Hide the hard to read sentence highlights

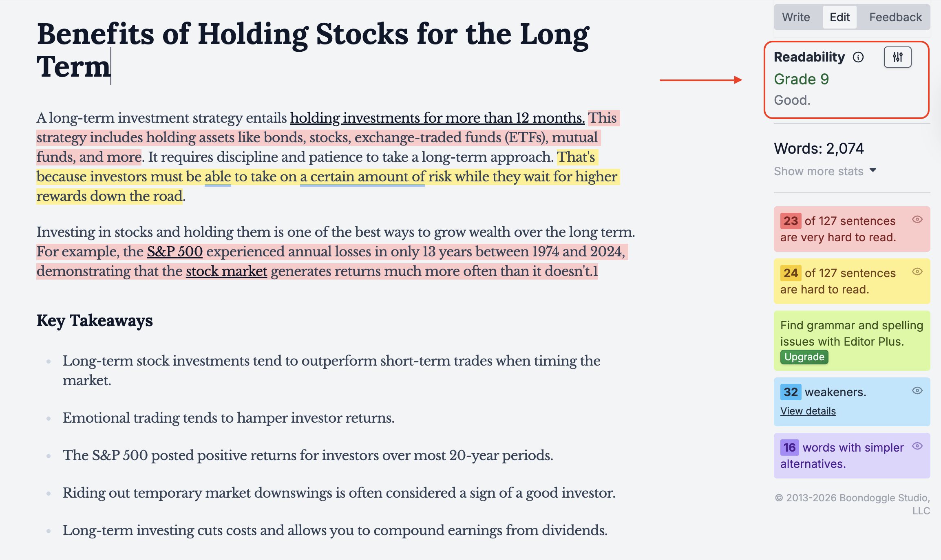point(917,272)
